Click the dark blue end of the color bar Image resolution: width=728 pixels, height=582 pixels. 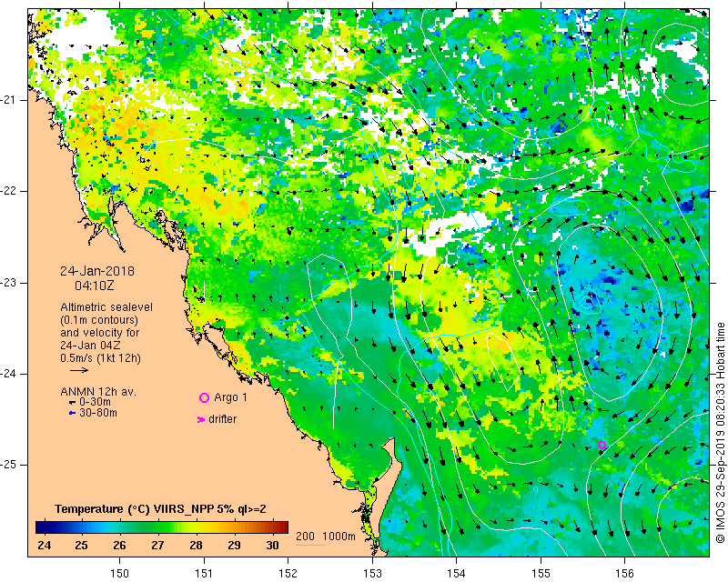coord(39,527)
